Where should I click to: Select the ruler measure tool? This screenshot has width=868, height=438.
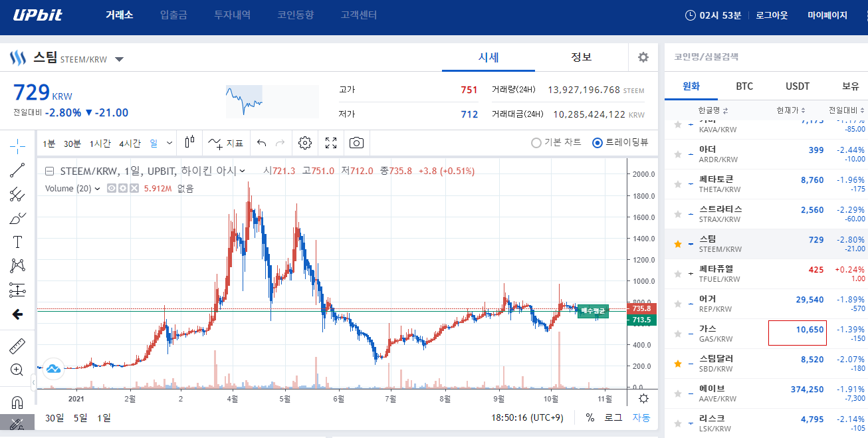[x=18, y=346]
